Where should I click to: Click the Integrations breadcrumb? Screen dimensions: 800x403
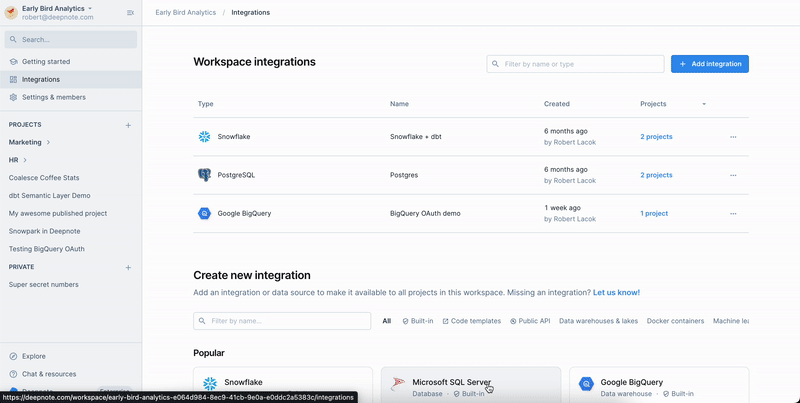251,13
